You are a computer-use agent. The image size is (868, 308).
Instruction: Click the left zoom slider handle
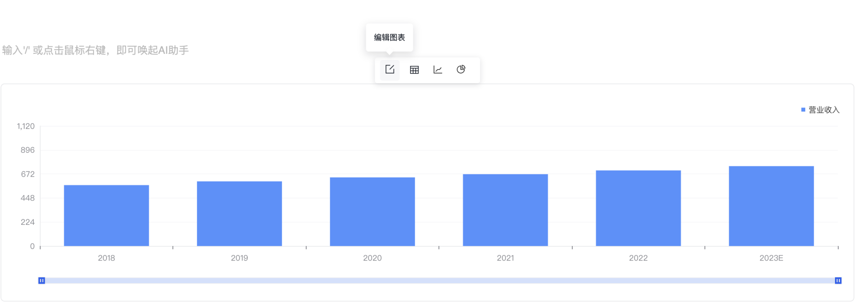pos(42,280)
